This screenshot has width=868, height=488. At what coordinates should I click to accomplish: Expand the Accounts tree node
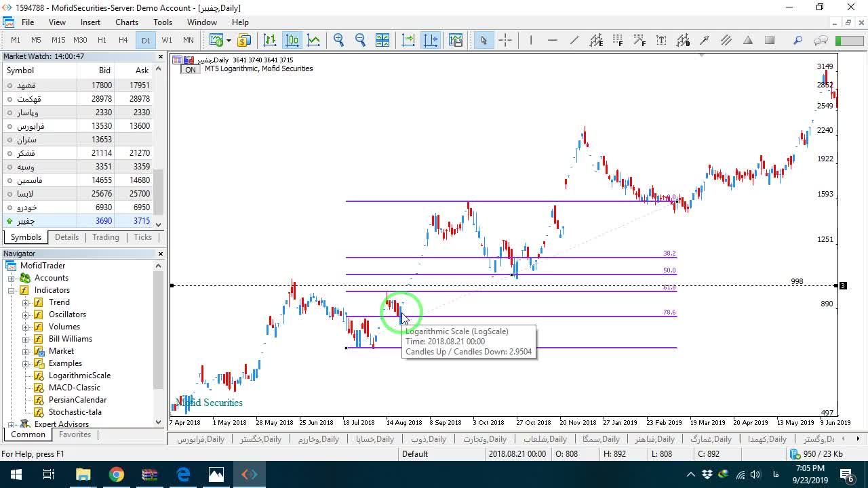(x=11, y=278)
